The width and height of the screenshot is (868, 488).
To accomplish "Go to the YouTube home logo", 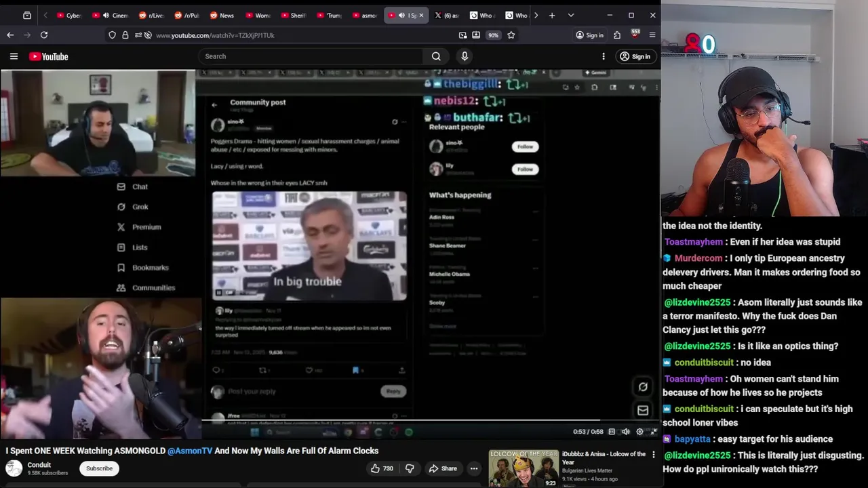I will point(49,56).
